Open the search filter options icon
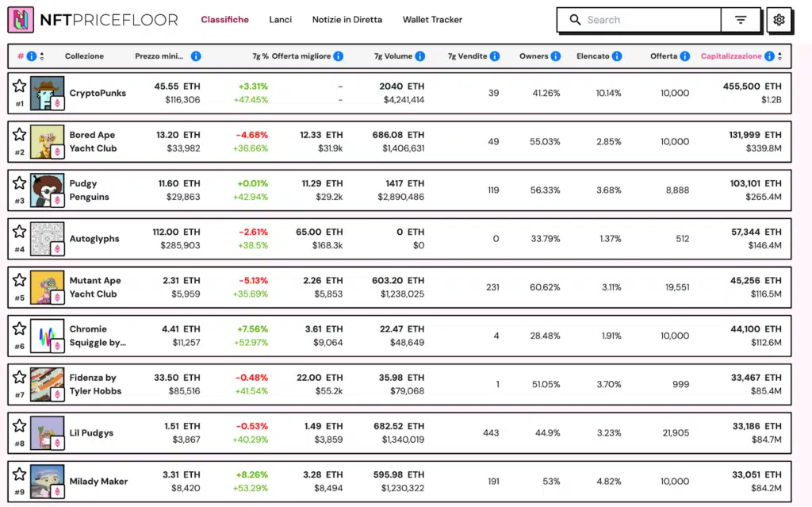The image size is (812, 507). [x=741, y=20]
